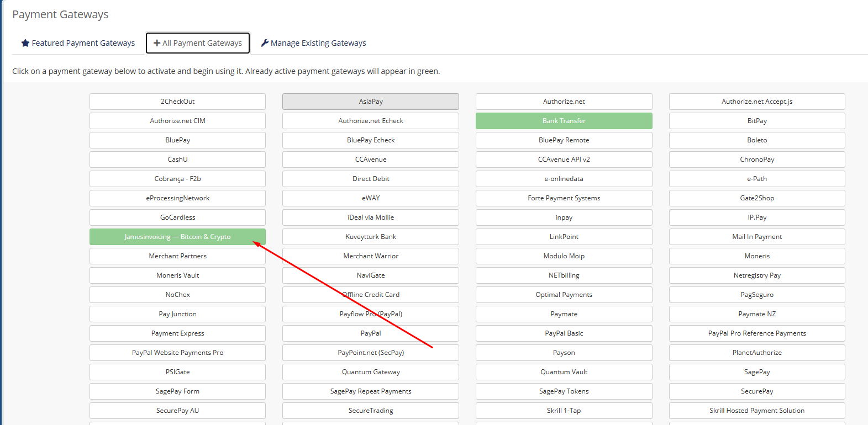Activate the Boleto gateway
The image size is (868, 425).
click(x=757, y=140)
